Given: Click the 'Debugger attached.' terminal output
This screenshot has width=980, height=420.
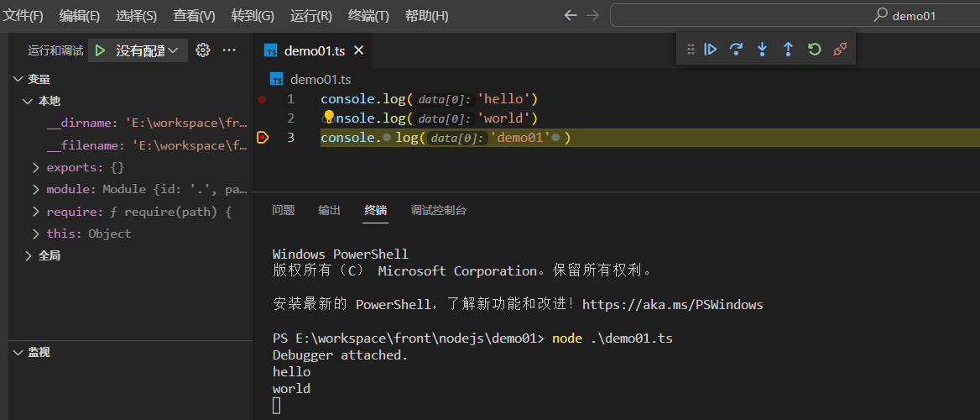Looking at the screenshot, I should 340,355.
